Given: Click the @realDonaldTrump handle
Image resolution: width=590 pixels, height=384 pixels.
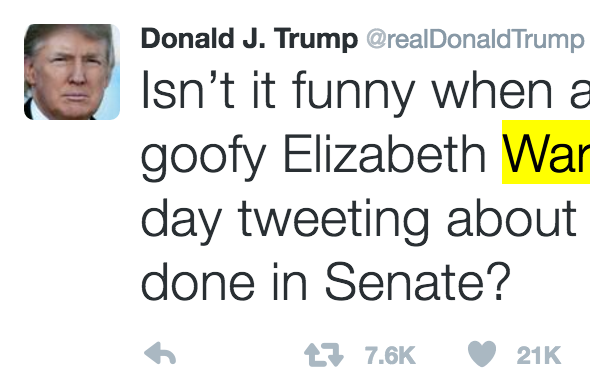Looking at the screenshot, I should [475, 39].
